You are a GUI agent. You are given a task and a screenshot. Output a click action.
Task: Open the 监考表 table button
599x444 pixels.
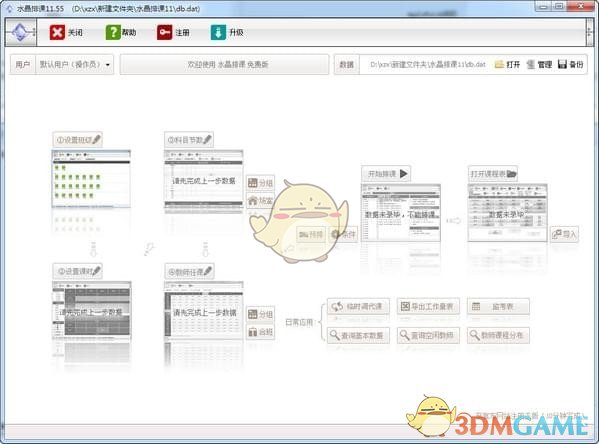point(498,306)
